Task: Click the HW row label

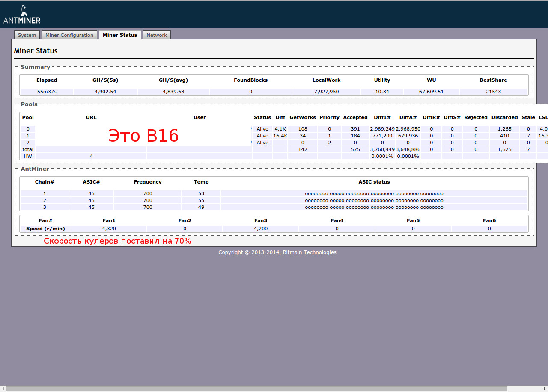Action: (x=28, y=156)
